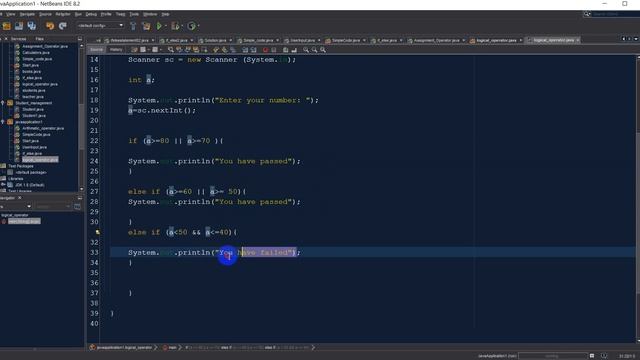Select the Test Packages node
This screenshot has width=640, height=360.
click(20, 166)
